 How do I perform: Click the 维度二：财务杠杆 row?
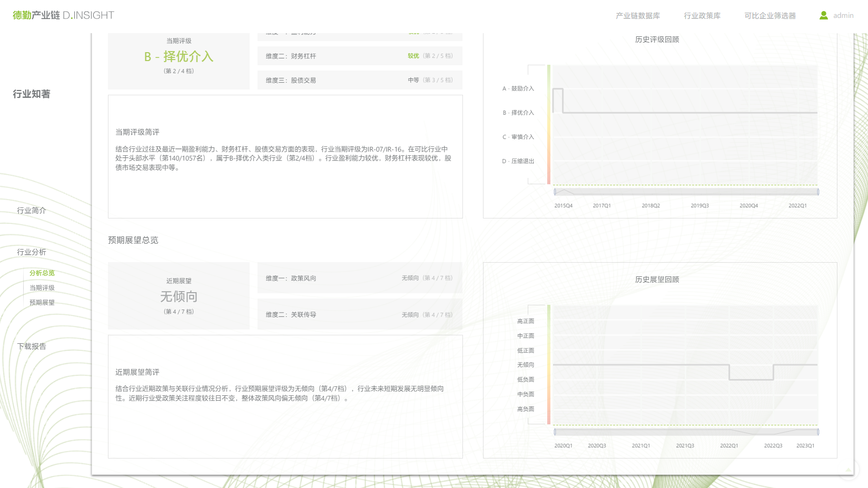pyautogui.click(x=360, y=56)
